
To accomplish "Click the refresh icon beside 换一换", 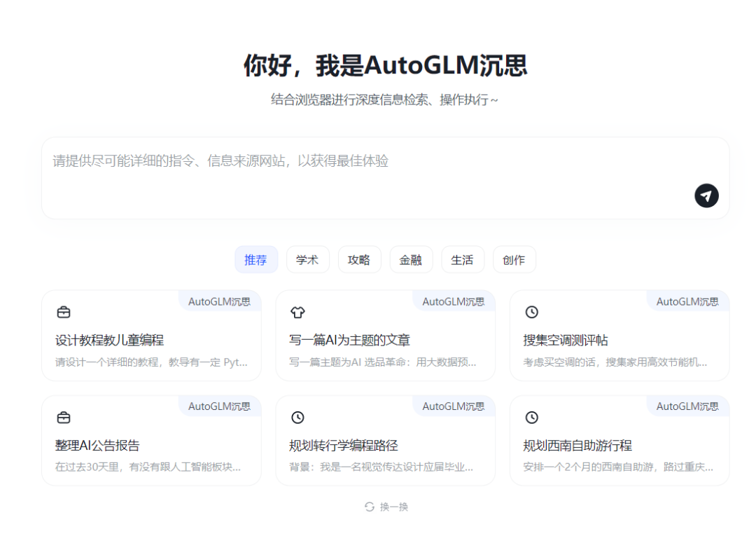I will tap(369, 507).
